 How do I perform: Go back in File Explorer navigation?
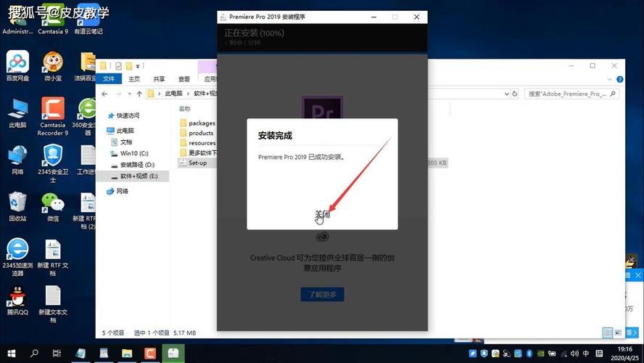tap(104, 94)
